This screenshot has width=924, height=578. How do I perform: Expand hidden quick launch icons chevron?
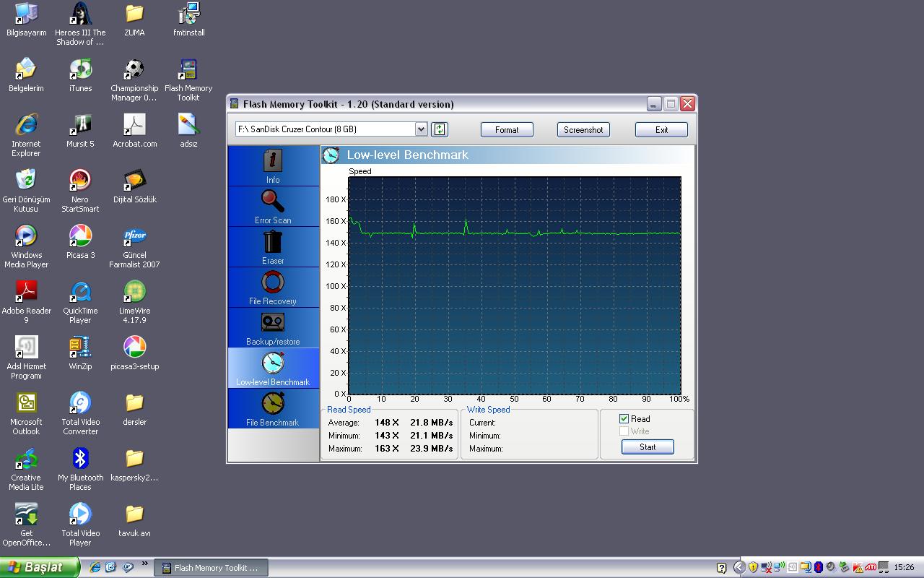(145, 564)
